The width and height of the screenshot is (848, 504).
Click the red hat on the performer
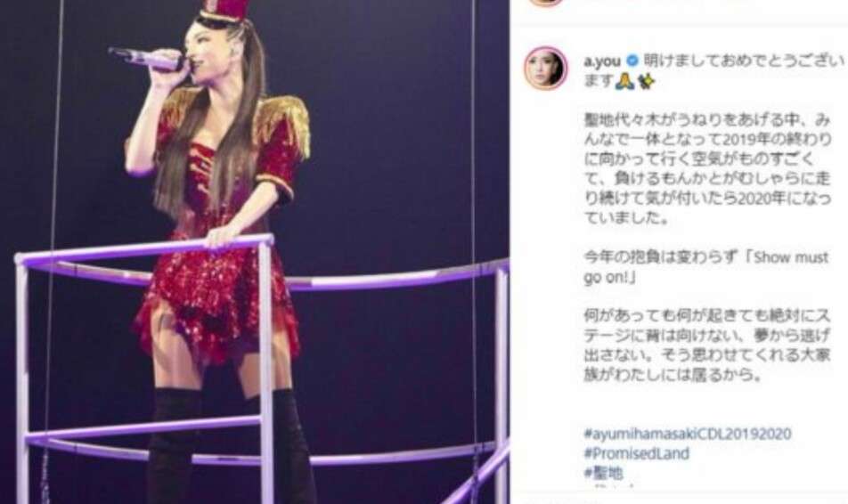pos(225,12)
